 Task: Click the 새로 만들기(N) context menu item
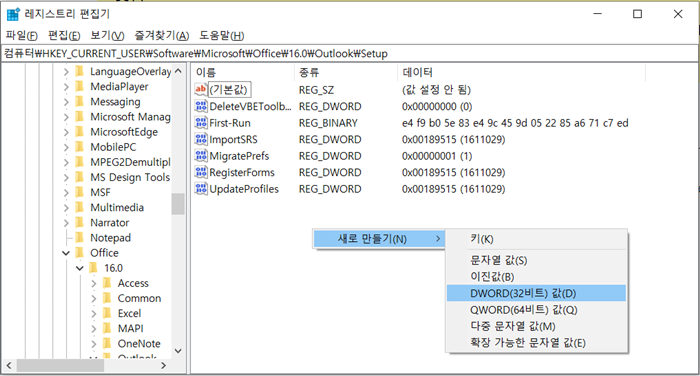(x=379, y=239)
